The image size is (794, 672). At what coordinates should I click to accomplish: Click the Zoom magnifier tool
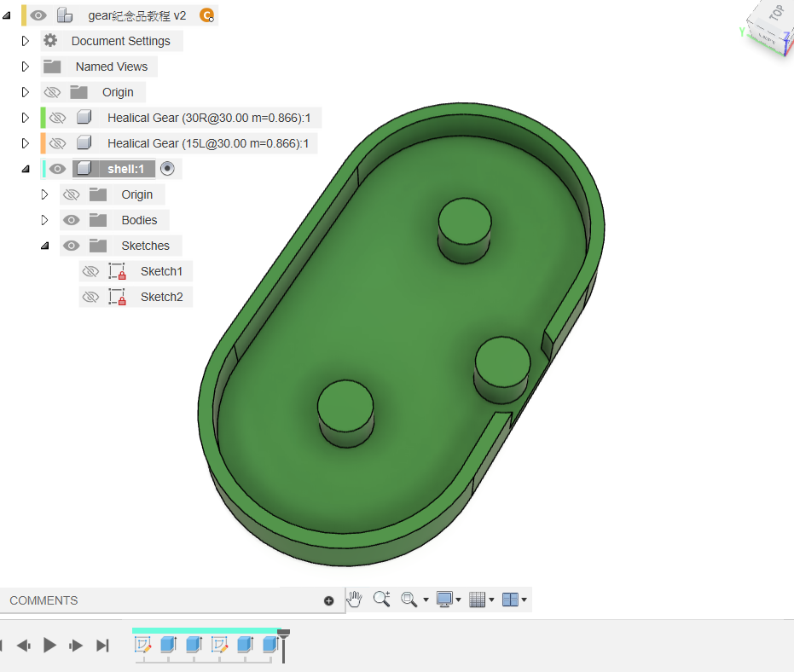[x=381, y=600]
